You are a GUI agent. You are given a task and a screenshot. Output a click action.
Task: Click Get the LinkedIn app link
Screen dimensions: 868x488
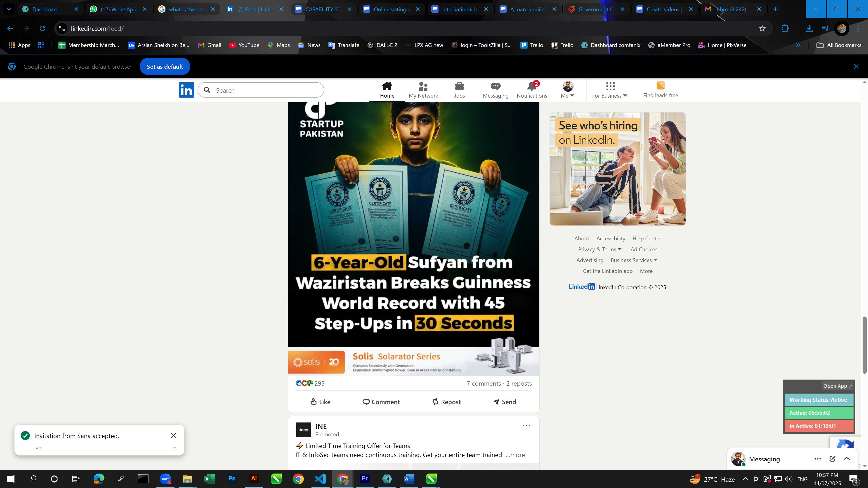(608, 271)
